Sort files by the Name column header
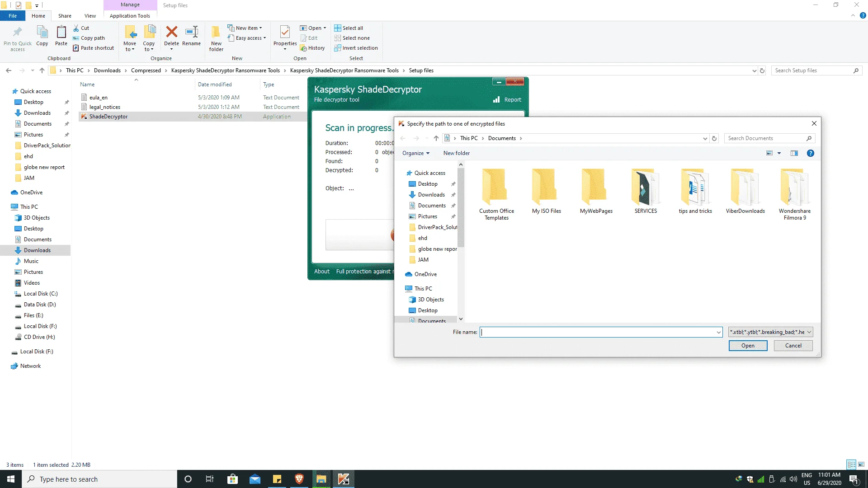The width and height of the screenshot is (868, 488). [x=87, y=84]
